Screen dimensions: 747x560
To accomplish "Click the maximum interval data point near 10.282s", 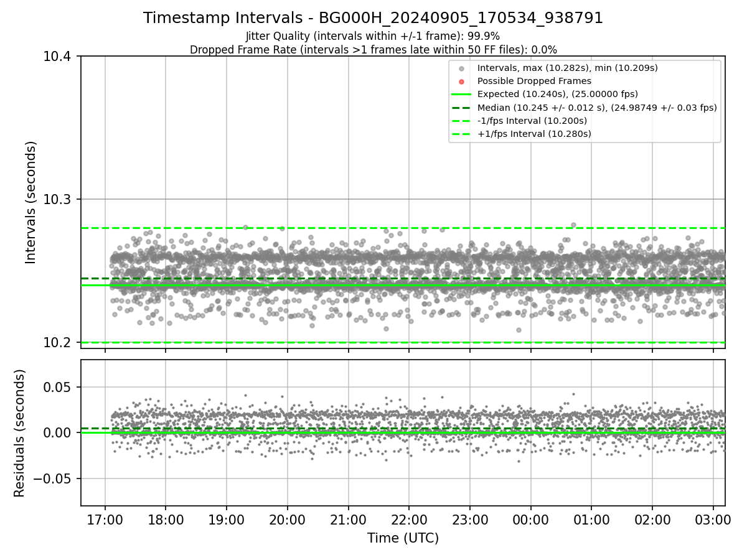I will [573, 225].
